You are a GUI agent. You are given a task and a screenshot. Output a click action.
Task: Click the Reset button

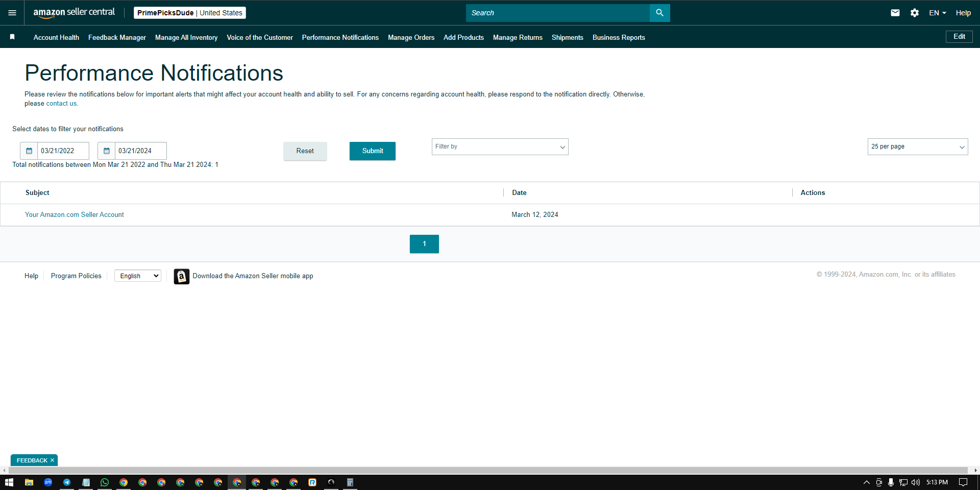[x=305, y=151]
